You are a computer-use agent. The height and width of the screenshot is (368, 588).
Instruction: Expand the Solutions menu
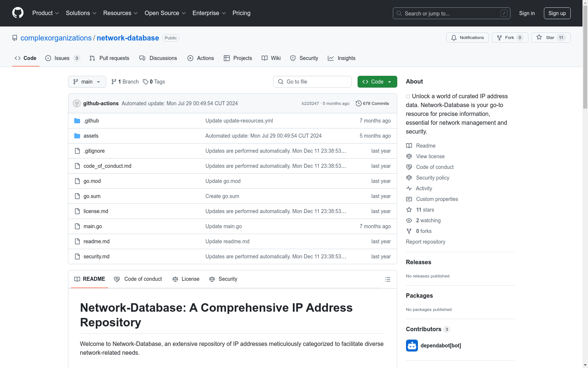81,13
